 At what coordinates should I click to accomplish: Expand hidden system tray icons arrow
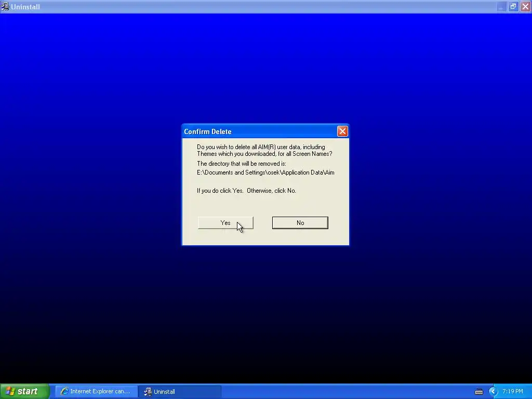pyautogui.click(x=493, y=391)
